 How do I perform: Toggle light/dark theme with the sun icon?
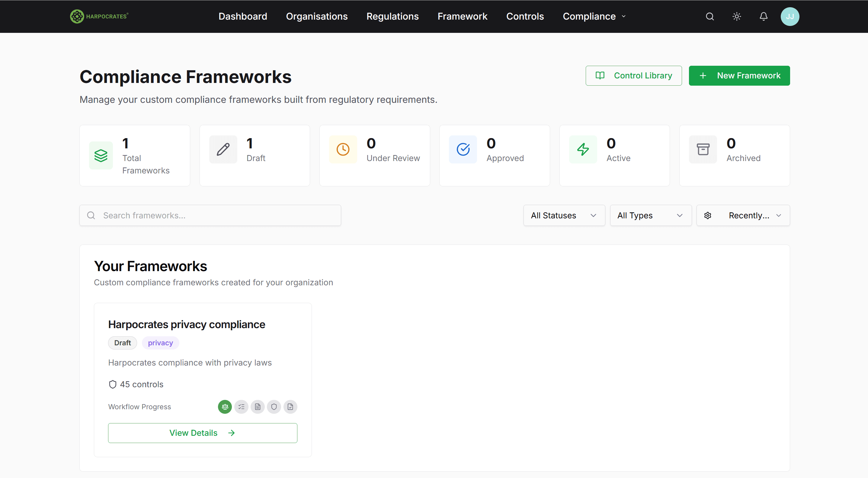pos(737,16)
